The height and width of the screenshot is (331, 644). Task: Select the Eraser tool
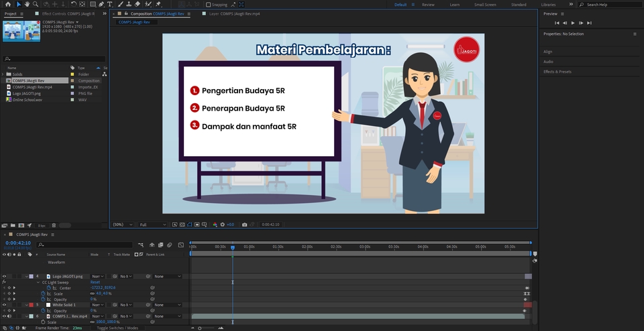coord(137,4)
